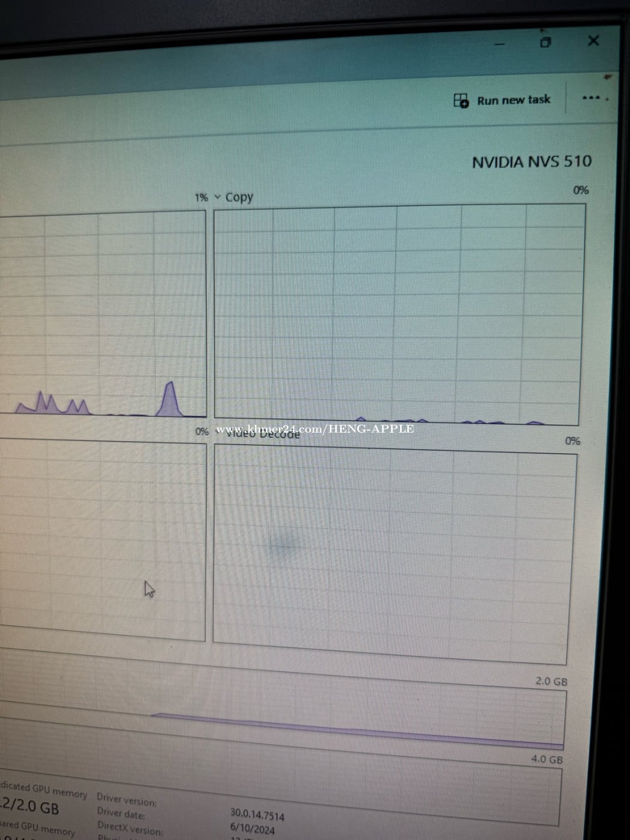630x840 pixels.
Task: Expand the Copy engine dropdown chevron
Action: point(217,197)
